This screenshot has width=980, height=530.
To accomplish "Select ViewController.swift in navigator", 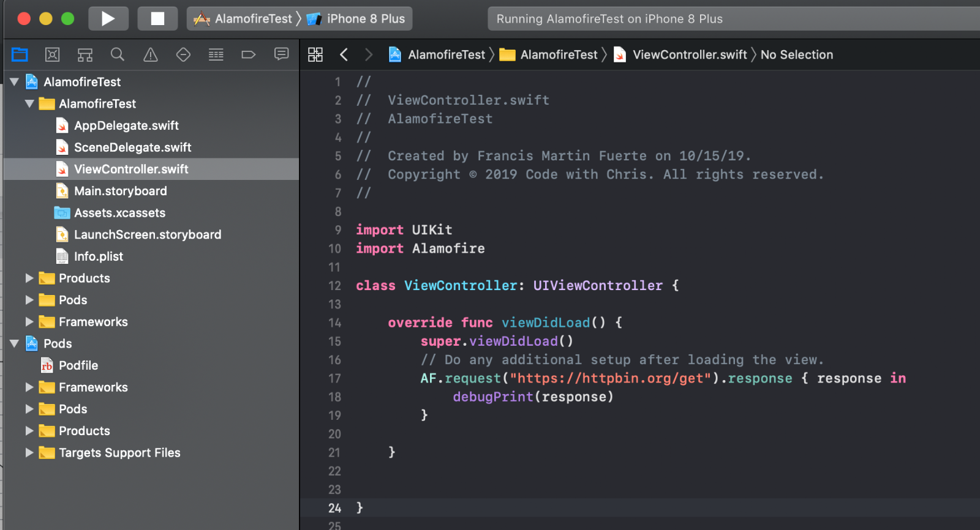I will (151, 169).
